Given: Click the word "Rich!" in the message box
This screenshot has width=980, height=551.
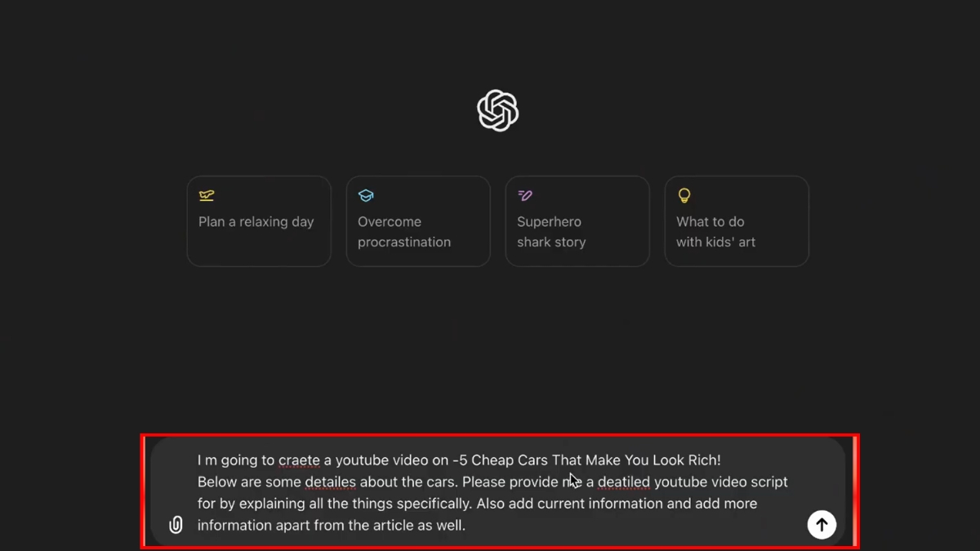Looking at the screenshot, I should 702,460.
